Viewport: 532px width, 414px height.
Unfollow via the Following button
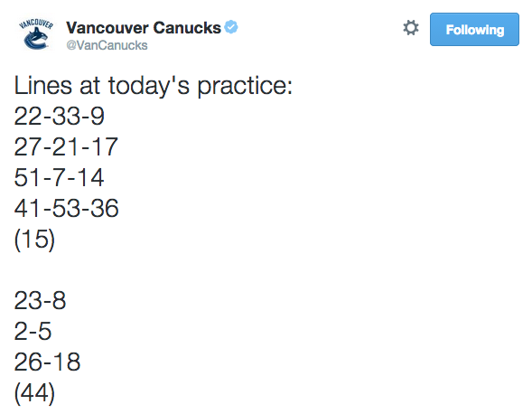[x=474, y=30]
